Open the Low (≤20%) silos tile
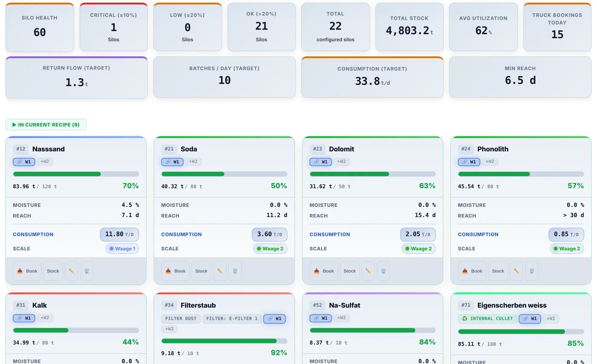The height and width of the screenshot is (364, 597). 187,27
